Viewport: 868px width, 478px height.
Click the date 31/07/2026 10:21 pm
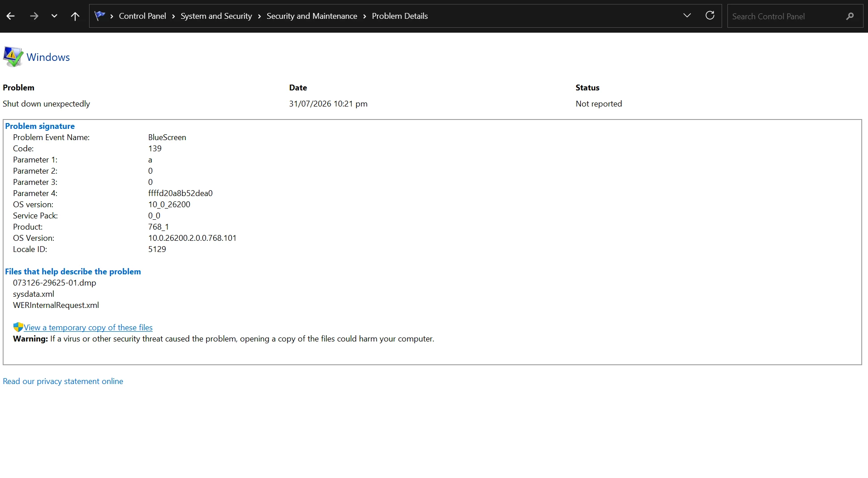[328, 104]
